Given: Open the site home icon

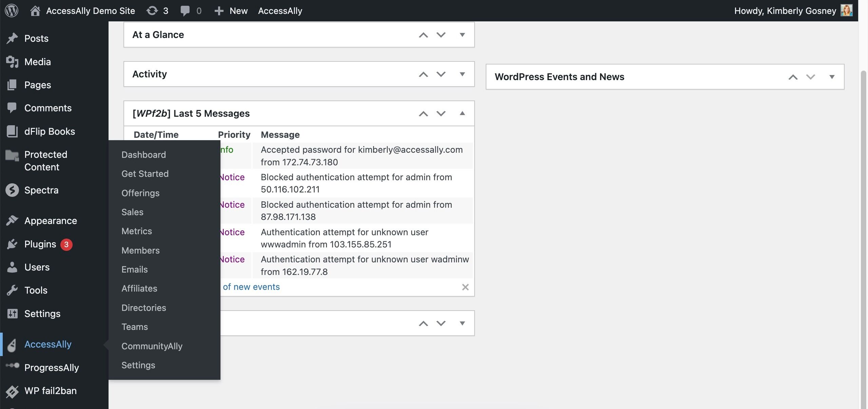Looking at the screenshot, I should click(x=35, y=11).
